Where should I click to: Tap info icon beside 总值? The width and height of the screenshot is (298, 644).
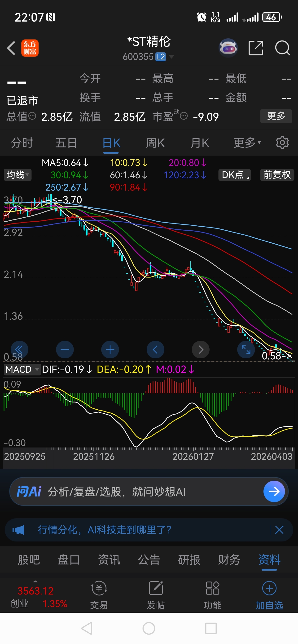tap(32, 116)
